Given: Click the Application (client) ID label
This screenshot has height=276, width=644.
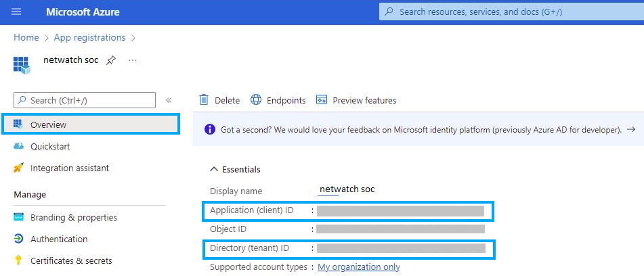Looking at the screenshot, I should tap(252, 210).
